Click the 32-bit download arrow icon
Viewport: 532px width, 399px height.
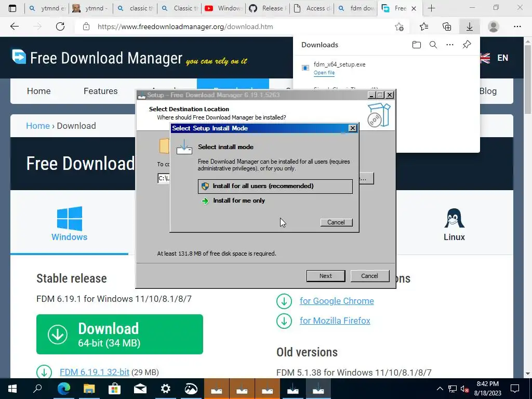tap(44, 372)
